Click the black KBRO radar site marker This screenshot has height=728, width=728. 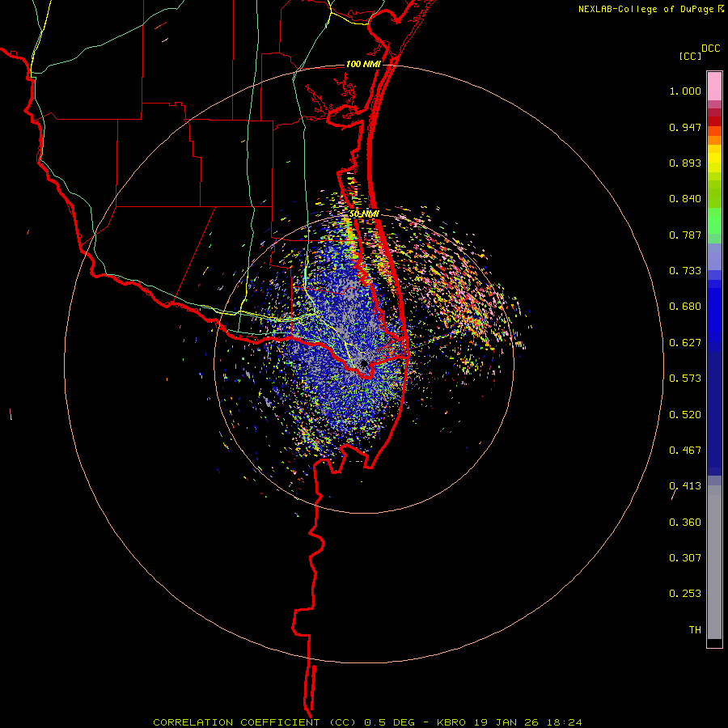click(x=364, y=363)
